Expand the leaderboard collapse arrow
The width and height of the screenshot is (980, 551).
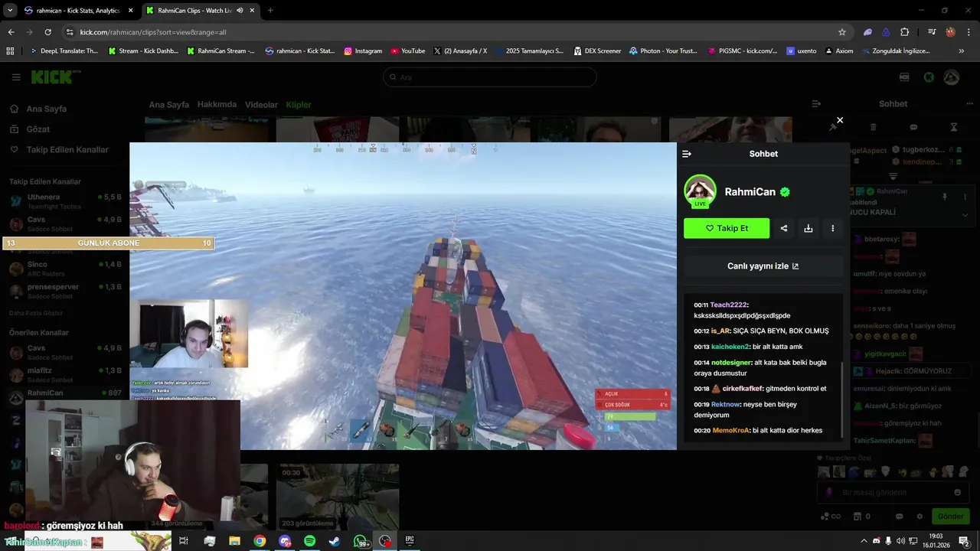[x=893, y=176]
